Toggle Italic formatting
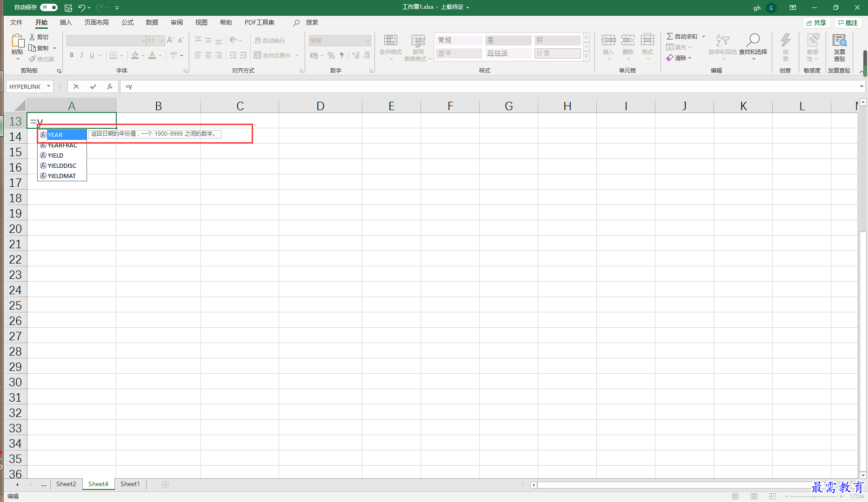The image size is (868, 502). click(x=82, y=55)
